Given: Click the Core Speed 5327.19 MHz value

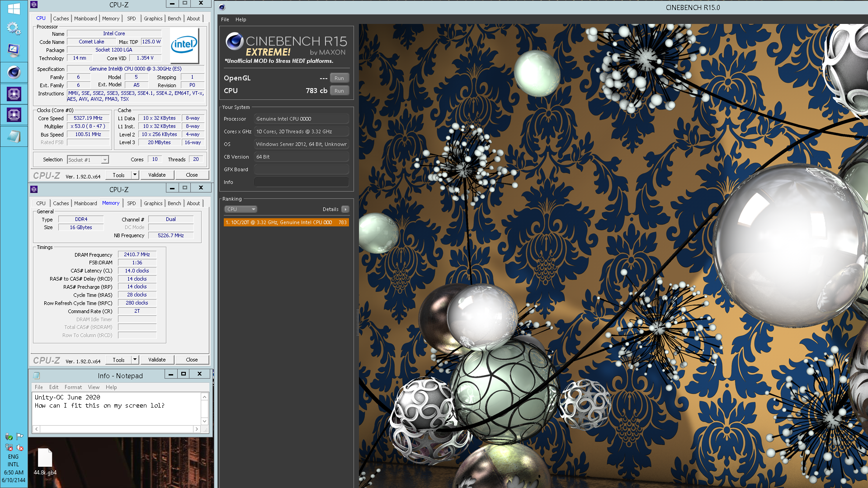Looking at the screenshot, I should tap(88, 118).
